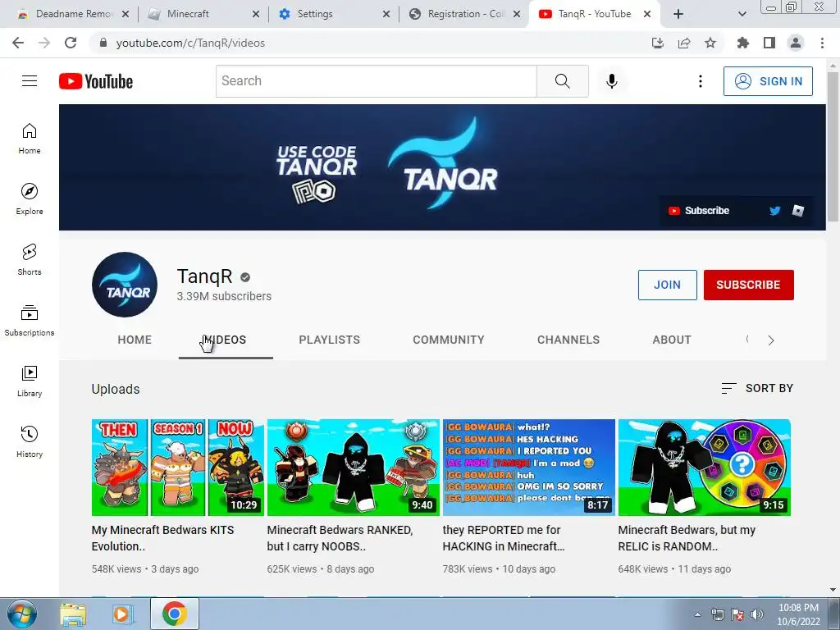Open the Chrome profile avatar
This screenshot has height=630, width=840.
coord(796,43)
